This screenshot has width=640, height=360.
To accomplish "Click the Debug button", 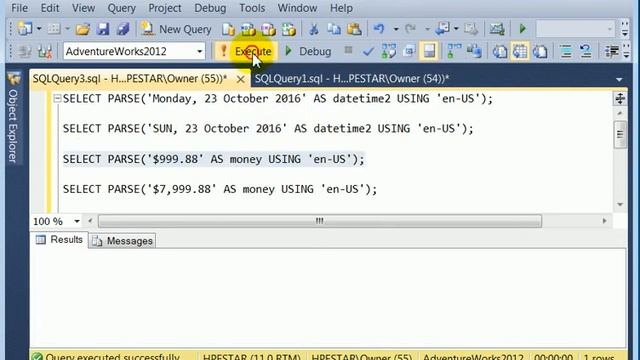I will pyautogui.click(x=308, y=51).
